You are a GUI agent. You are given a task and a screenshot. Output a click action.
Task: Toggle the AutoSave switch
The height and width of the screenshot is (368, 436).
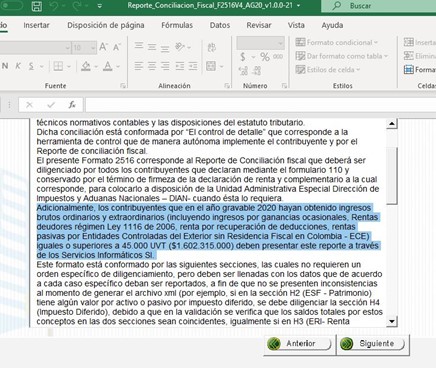coord(11,6)
